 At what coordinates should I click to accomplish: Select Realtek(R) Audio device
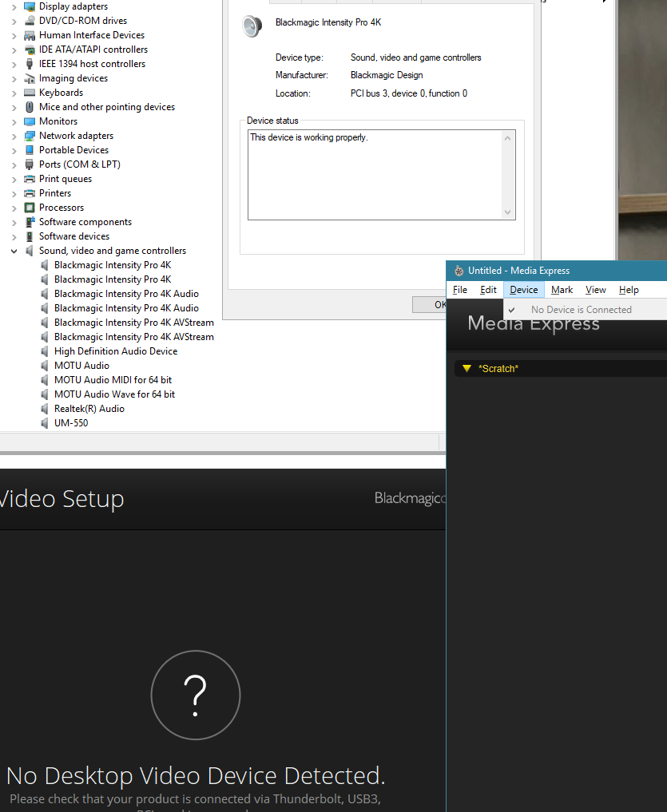click(x=89, y=409)
